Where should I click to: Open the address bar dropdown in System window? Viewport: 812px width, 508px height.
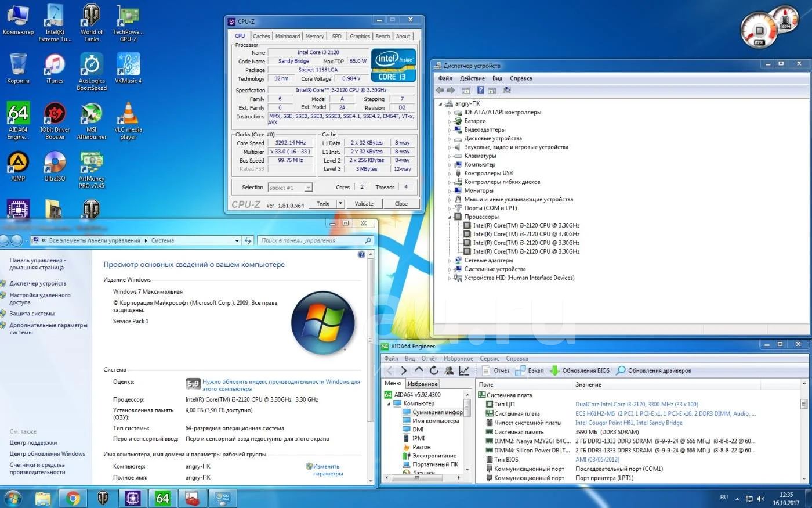237,240
